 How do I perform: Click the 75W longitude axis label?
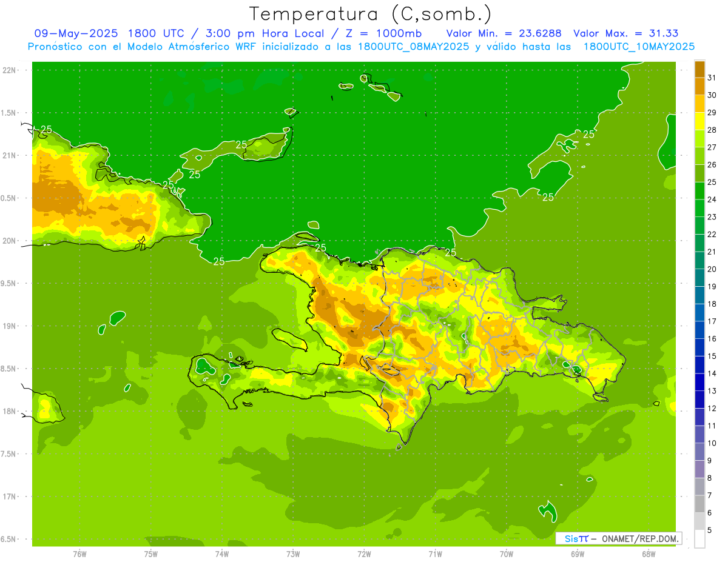151,554
